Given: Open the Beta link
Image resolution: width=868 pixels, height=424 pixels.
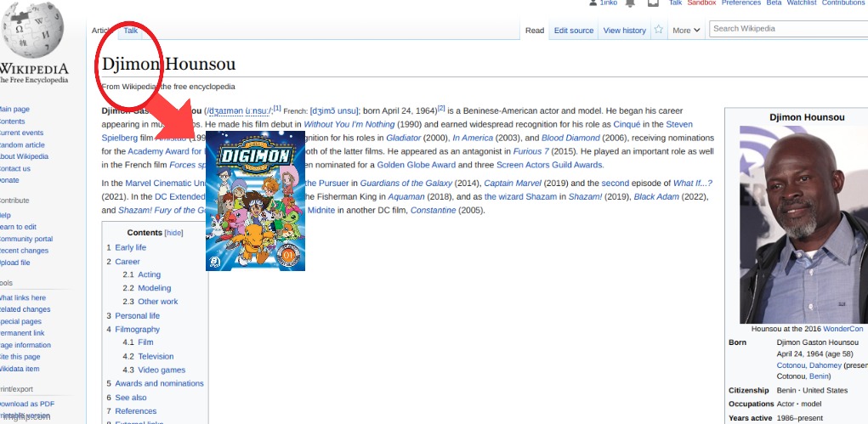Looking at the screenshot, I should pyautogui.click(x=774, y=3).
